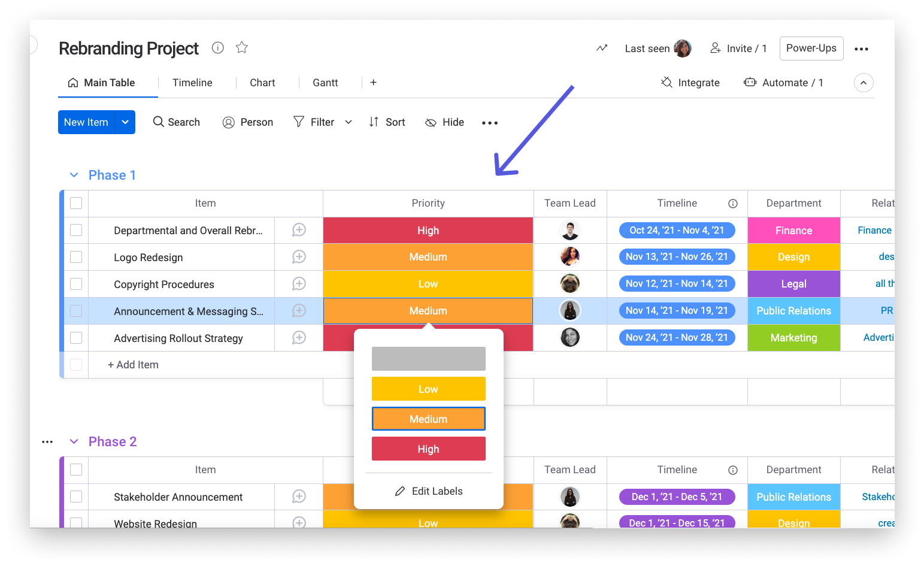Screen dimensions: 924x566
Task: Open the board activity trend icon
Action: (602, 48)
